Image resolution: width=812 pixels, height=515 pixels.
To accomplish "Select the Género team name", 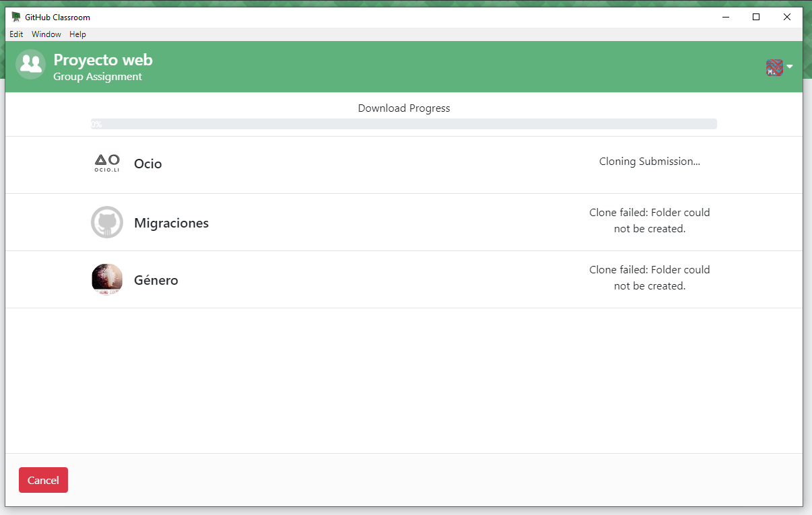I will coord(156,279).
